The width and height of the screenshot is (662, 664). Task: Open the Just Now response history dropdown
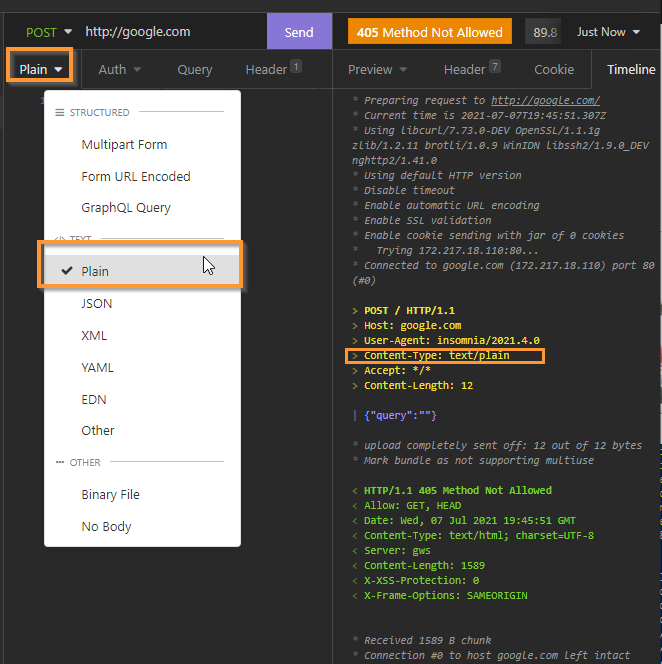click(x=608, y=32)
